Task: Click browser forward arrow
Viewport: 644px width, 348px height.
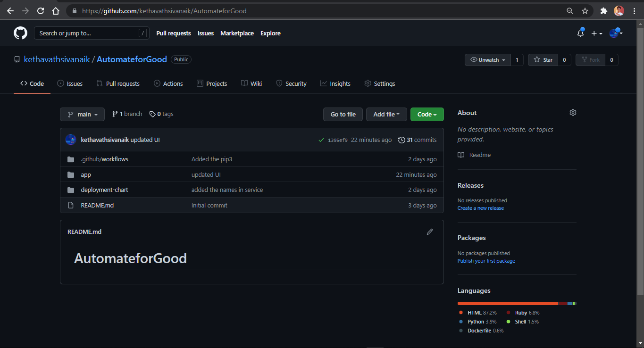Action: 25,11
